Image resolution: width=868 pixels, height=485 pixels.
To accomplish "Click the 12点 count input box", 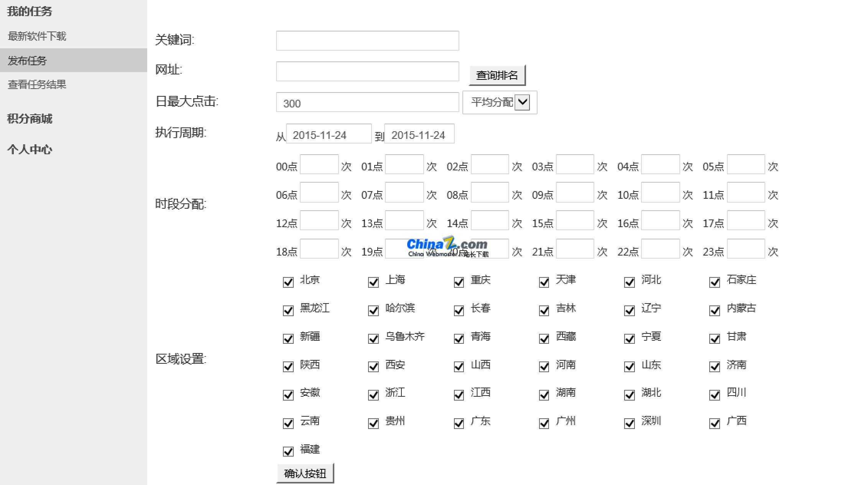I will pyautogui.click(x=319, y=220).
